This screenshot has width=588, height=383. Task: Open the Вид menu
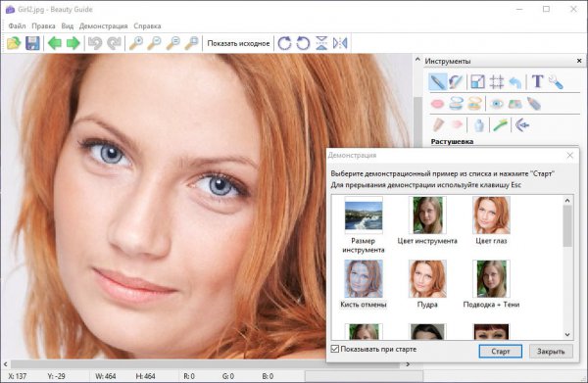coord(67,25)
